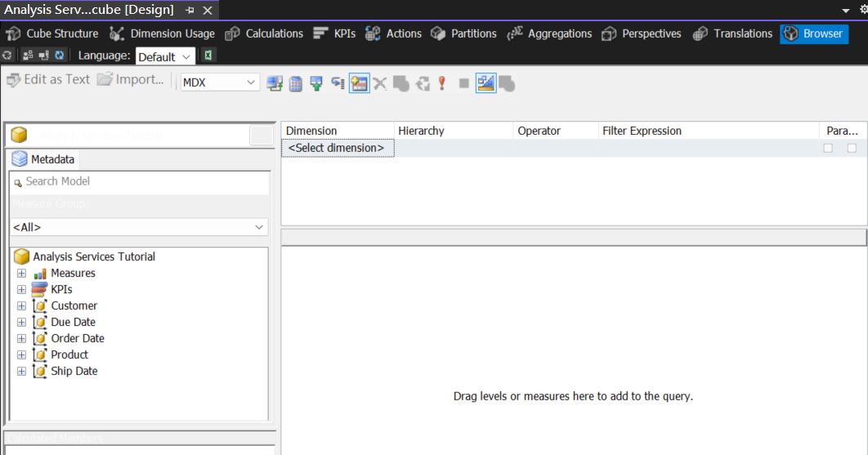Select the Metadata tab
Screen dimensions: 868x455
tap(43, 159)
